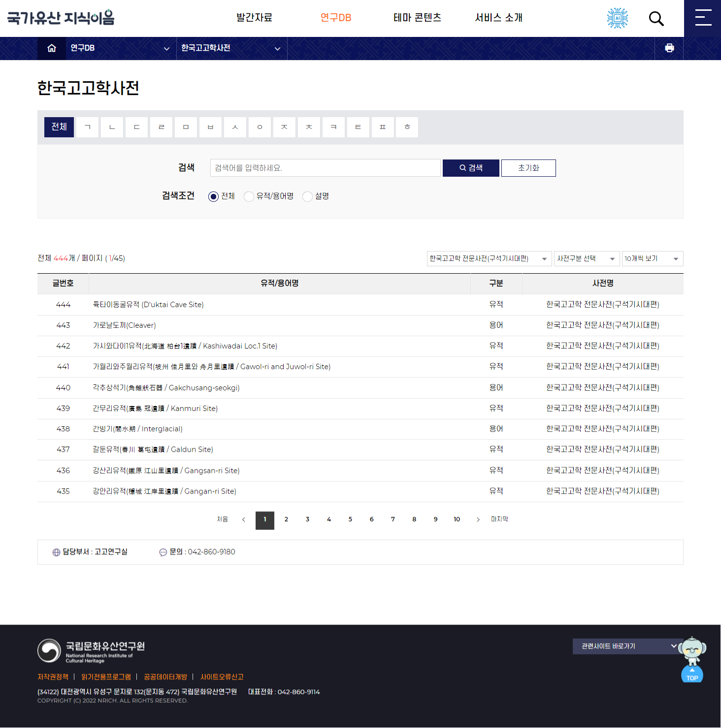Open the magnifier search icon in header
Viewport: 721px width, 728px height.
pos(656,19)
